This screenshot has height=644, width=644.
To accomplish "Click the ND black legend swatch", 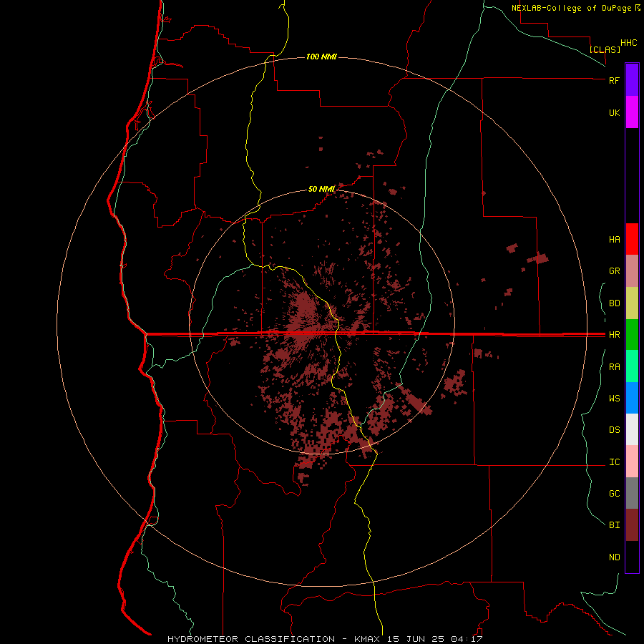I will [x=632, y=557].
